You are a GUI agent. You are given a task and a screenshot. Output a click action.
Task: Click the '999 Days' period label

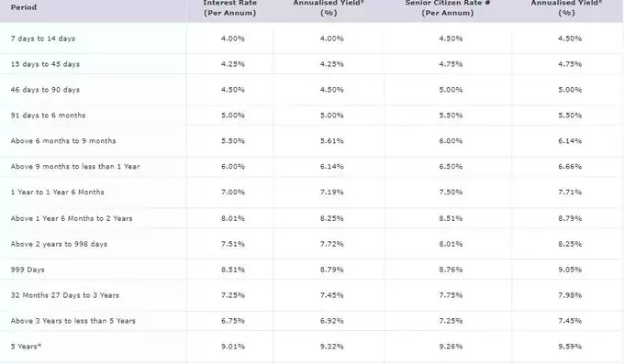pyautogui.click(x=28, y=270)
